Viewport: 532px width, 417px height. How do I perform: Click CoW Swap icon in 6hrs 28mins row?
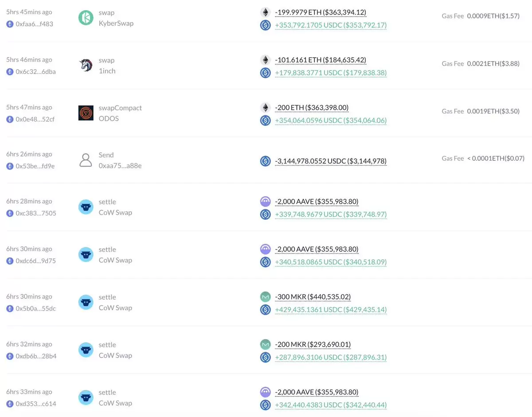click(x=86, y=207)
